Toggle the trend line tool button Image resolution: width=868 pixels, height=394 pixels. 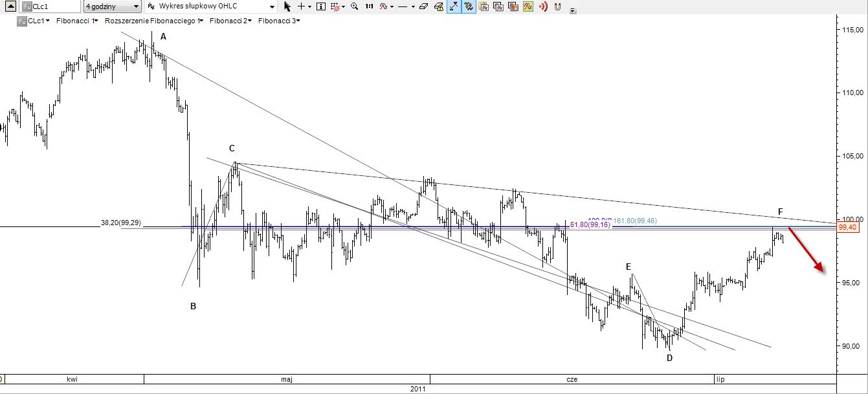pos(454,6)
